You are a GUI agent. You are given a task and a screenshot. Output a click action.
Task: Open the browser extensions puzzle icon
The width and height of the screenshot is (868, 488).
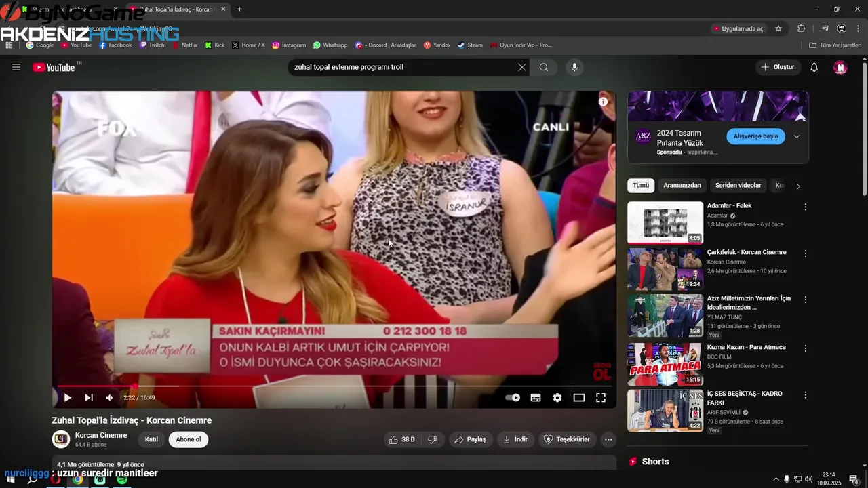pos(802,28)
